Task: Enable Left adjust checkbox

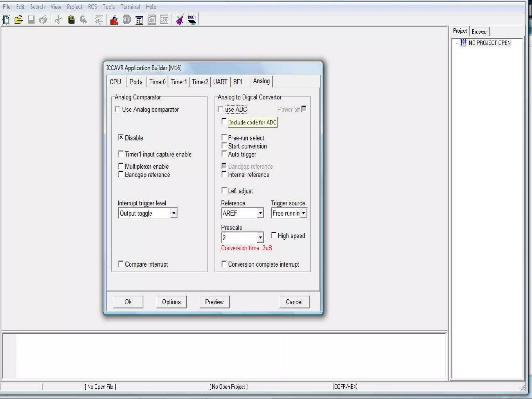Action: point(224,190)
